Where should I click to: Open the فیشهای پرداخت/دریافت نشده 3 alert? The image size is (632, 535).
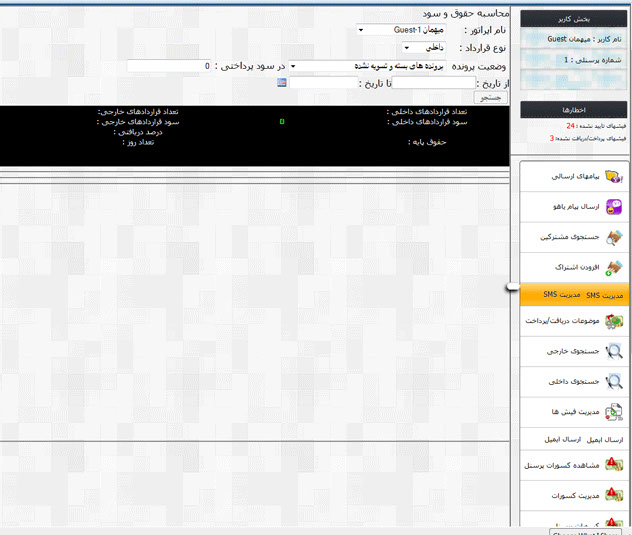click(x=588, y=138)
